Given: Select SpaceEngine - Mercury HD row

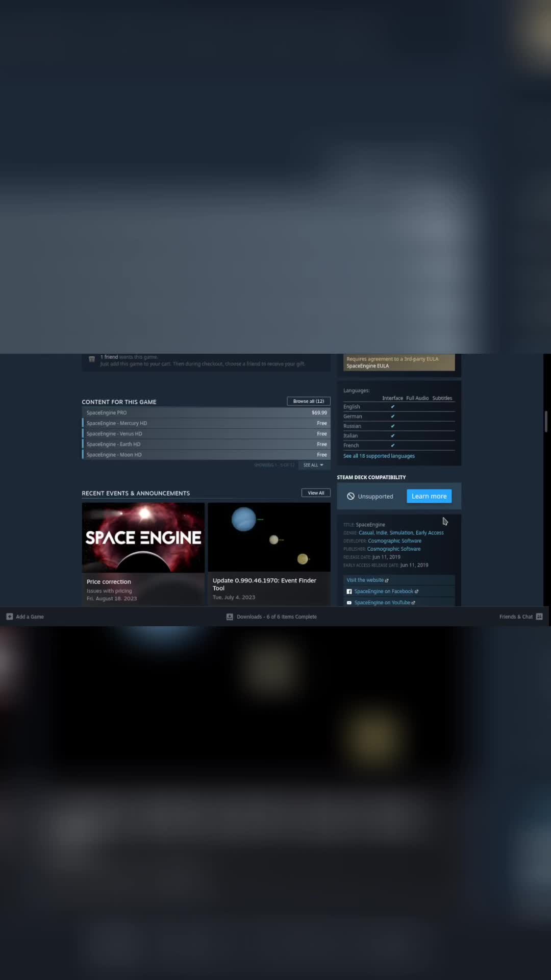Looking at the screenshot, I should 206,423.
